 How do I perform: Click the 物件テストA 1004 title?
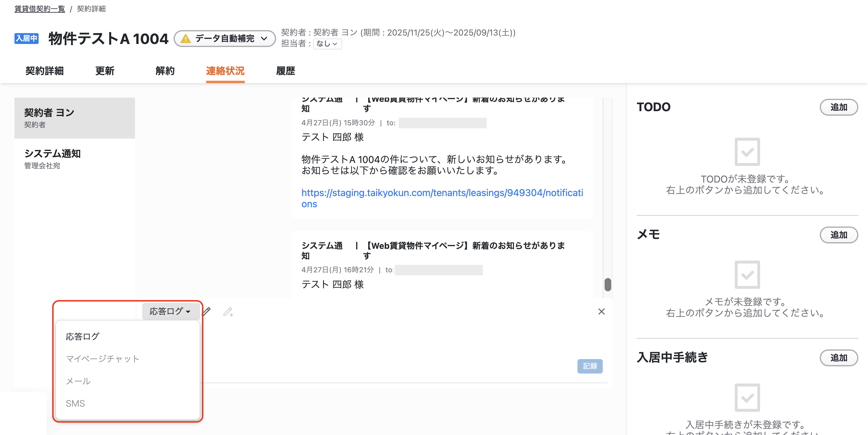click(x=108, y=39)
